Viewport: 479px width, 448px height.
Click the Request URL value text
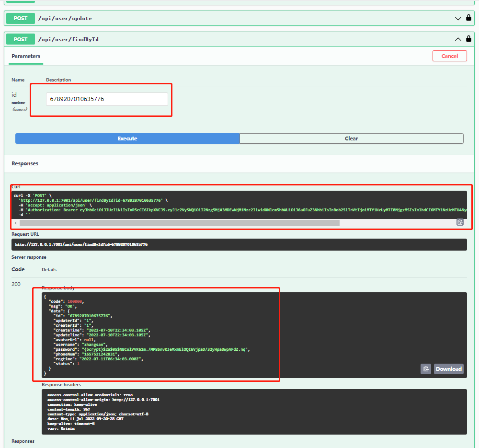click(81, 244)
